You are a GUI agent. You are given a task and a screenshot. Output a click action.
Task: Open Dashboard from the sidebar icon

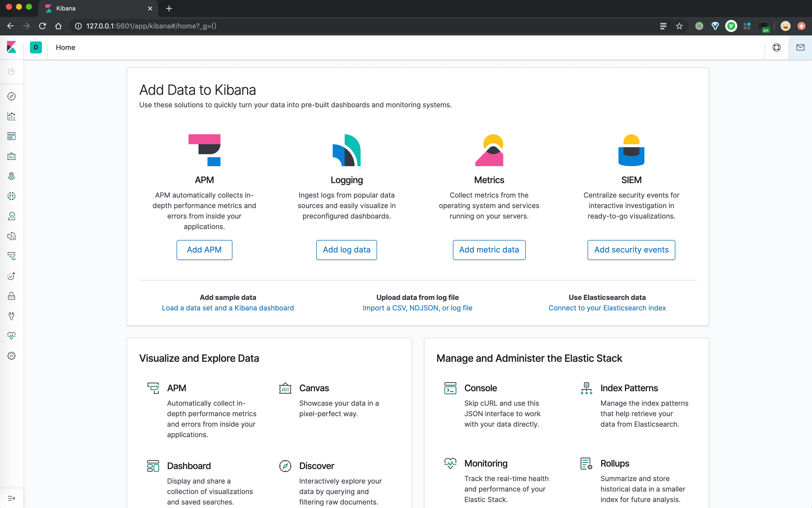point(11,136)
